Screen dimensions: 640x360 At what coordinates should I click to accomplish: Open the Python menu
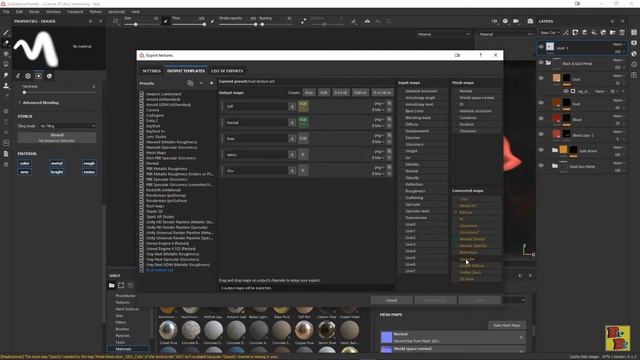point(96,12)
